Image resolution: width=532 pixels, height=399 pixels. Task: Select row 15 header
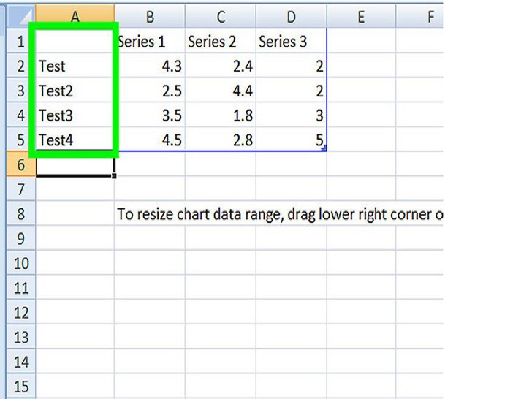[20, 387]
